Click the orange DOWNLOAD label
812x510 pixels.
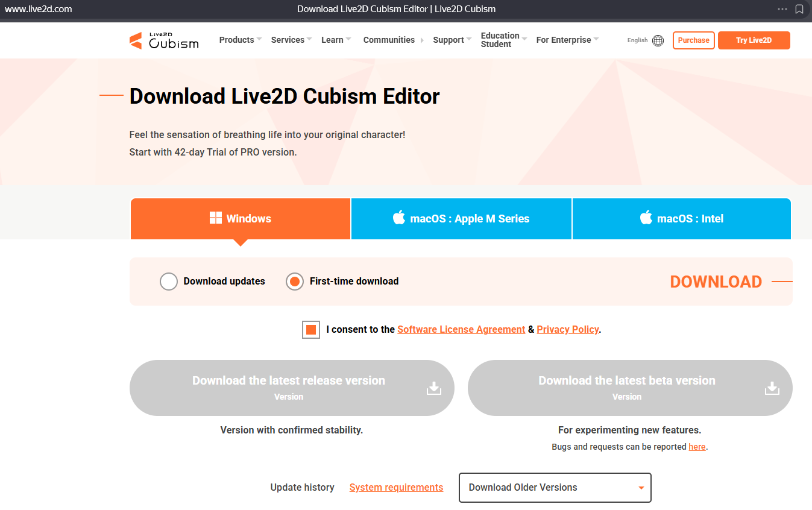(x=716, y=282)
